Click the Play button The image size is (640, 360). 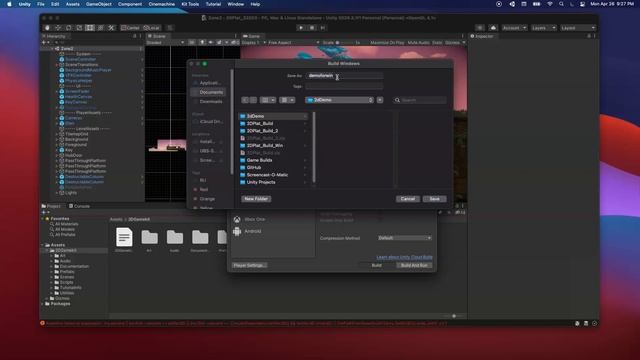(301, 28)
